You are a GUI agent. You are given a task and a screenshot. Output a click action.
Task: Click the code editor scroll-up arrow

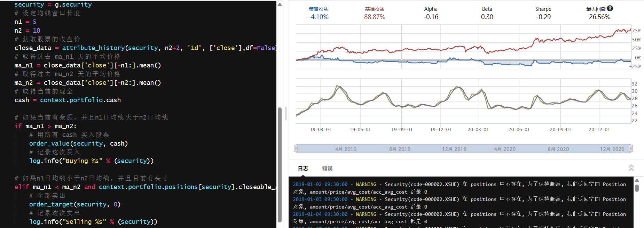point(280,5)
